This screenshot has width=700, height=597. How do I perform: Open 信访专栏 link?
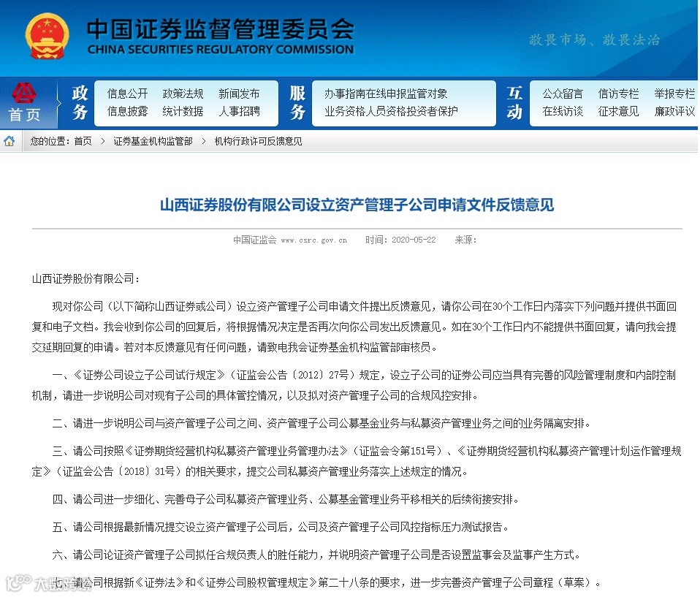coord(618,94)
